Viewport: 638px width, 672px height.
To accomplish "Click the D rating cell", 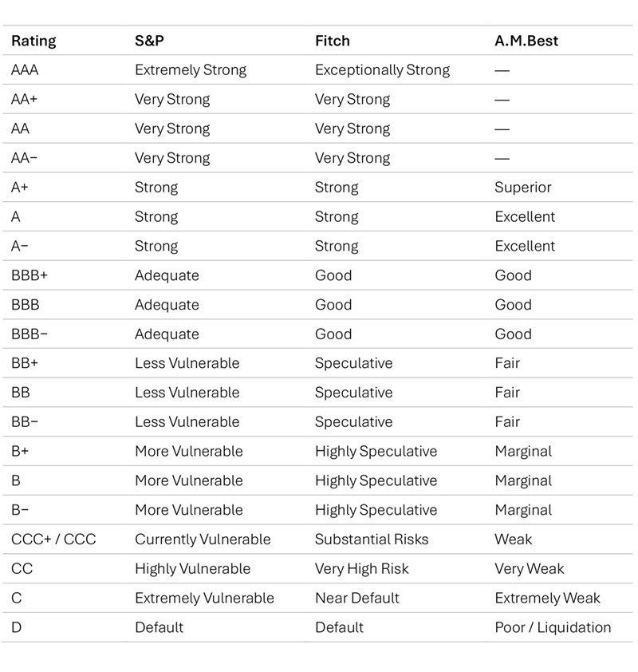I will coord(16,628).
